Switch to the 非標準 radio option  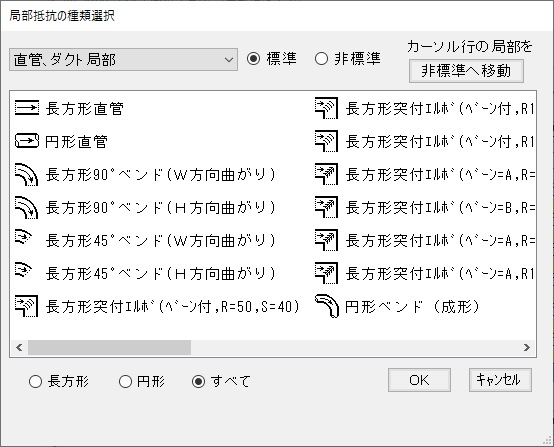[x=321, y=59]
